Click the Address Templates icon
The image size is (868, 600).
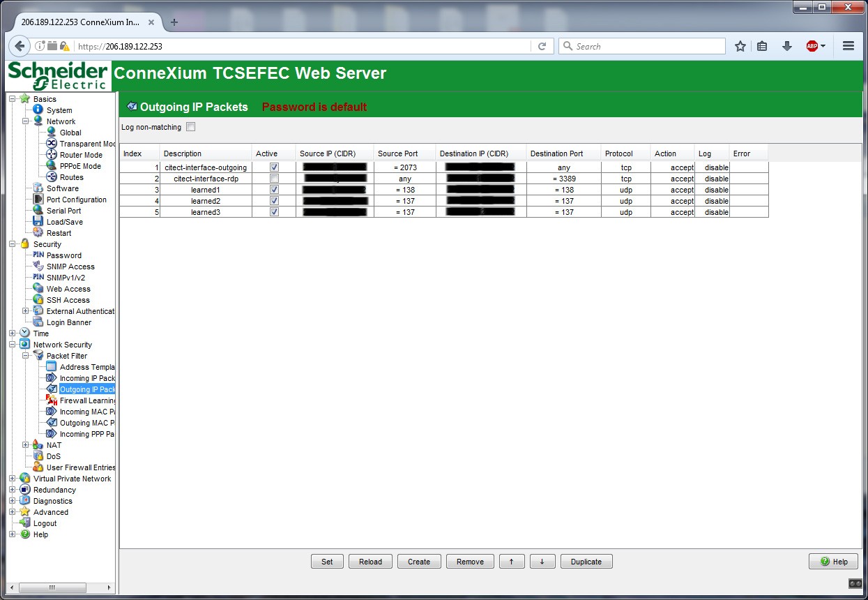(52, 367)
